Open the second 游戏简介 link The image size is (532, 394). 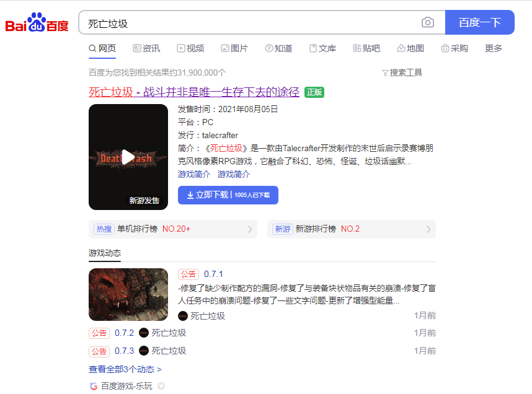click(x=234, y=174)
